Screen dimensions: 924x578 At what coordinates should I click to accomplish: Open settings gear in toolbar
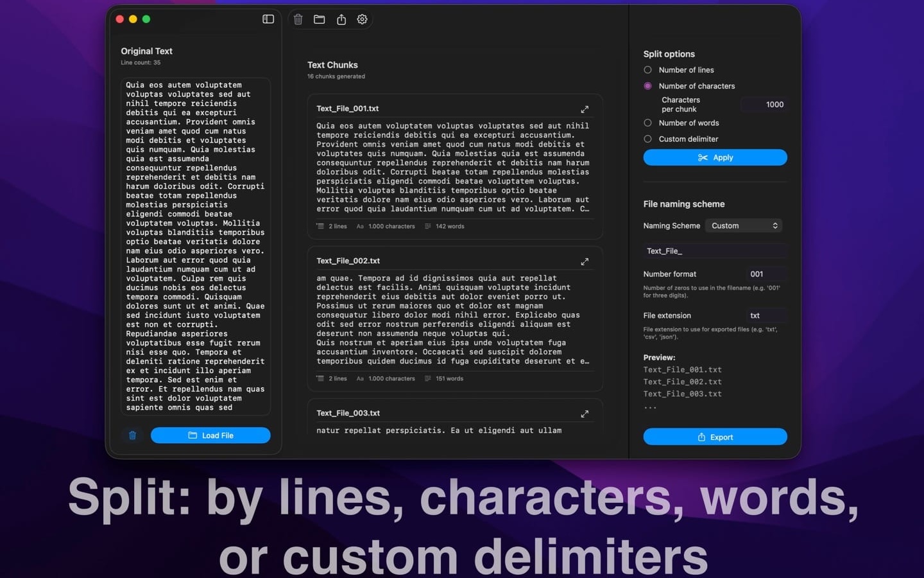(363, 19)
